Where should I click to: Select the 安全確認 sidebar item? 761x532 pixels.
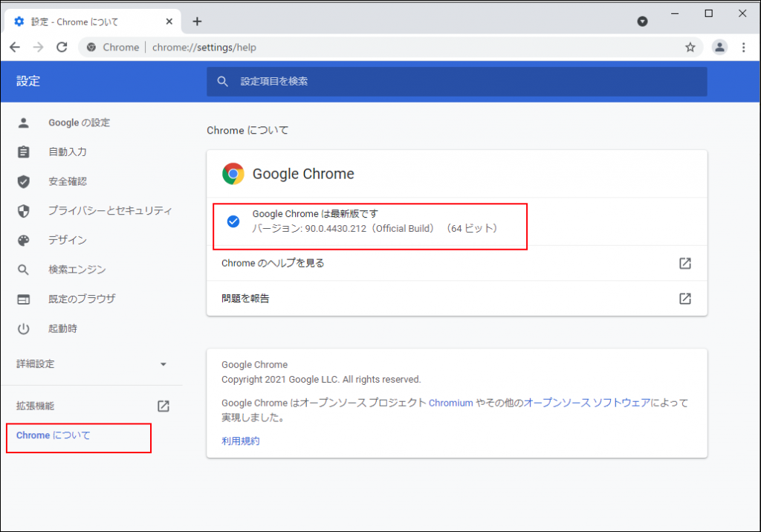click(x=68, y=181)
